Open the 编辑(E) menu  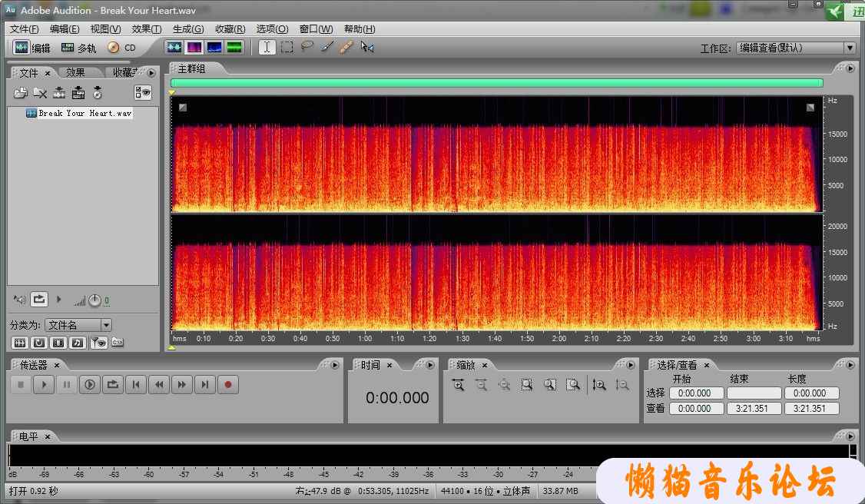tap(65, 29)
